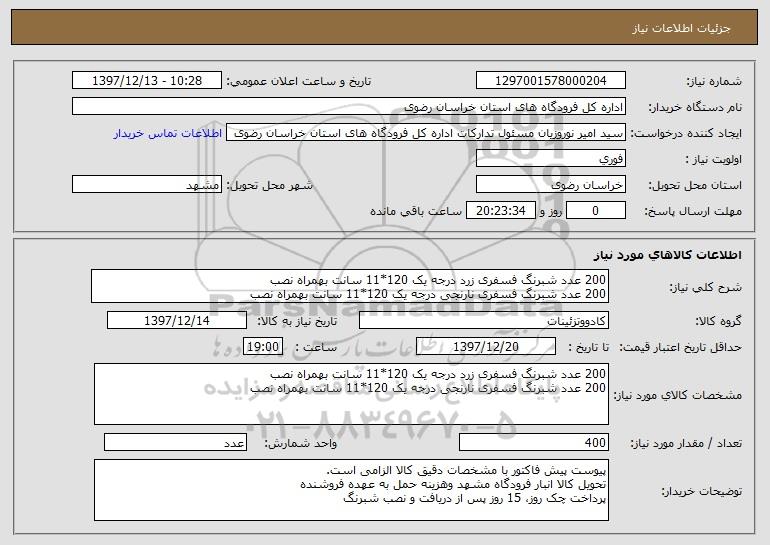
Task: Select the استان محل تحویل field
Action: 550,185
